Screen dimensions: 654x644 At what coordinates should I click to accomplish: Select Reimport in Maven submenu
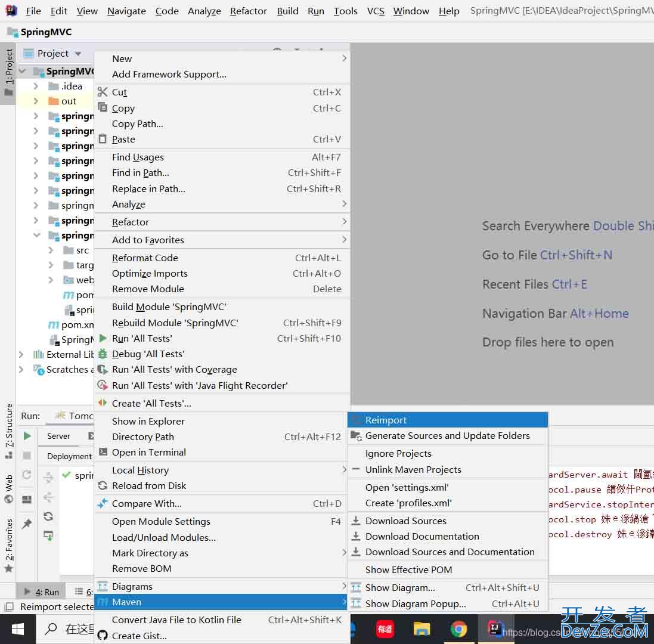[x=448, y=420]
